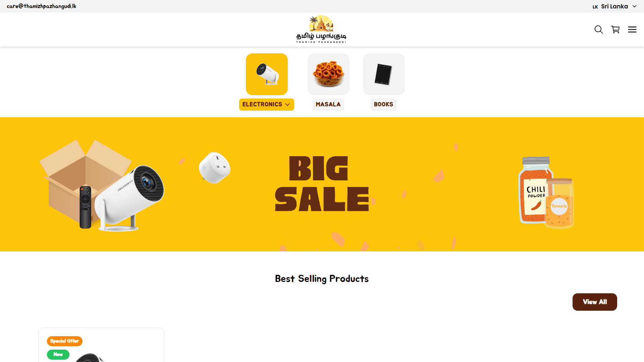The image size is (644, 362).
Task: Click the Special Offer badge
Action: point(65,341)
